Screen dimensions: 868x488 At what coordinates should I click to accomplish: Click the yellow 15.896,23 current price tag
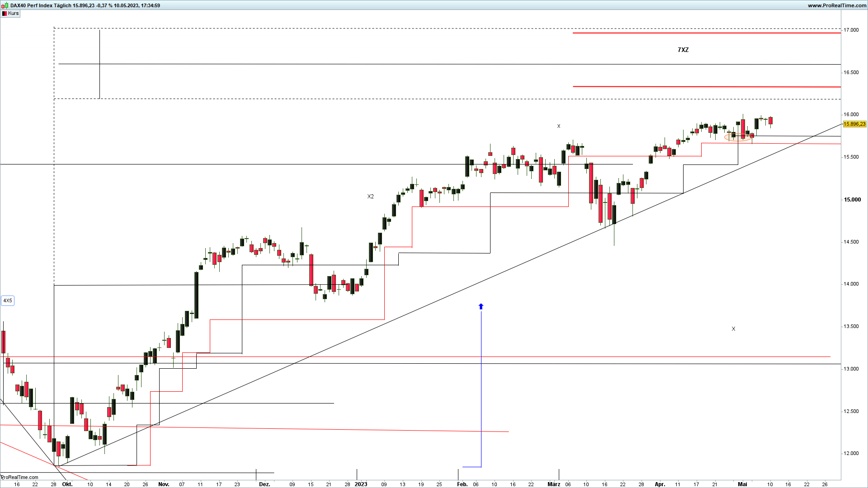854,124
